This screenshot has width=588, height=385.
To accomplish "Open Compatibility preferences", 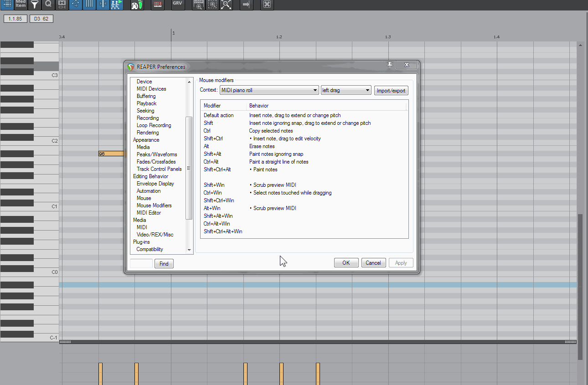I will [150, 249].
